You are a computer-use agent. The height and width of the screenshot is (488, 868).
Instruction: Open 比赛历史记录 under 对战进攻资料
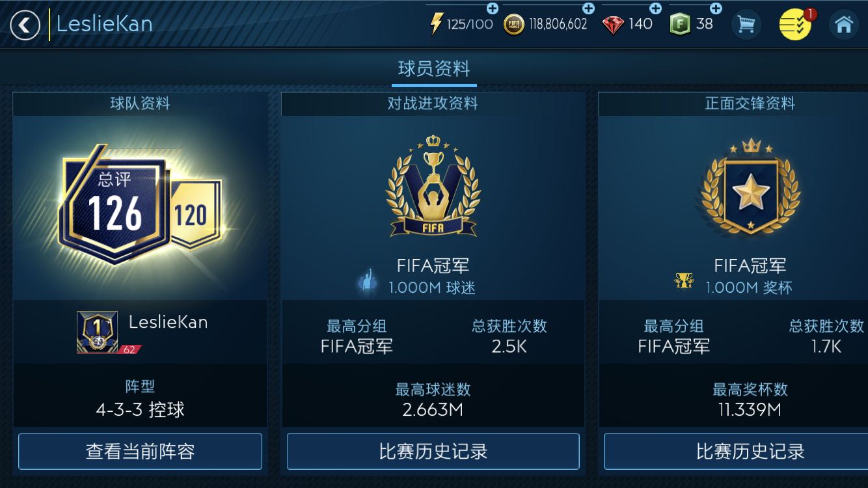433,452
